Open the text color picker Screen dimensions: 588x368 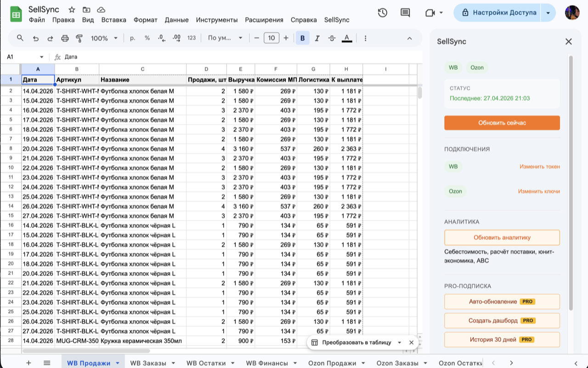pyautogui.click(x=347, y=38)
